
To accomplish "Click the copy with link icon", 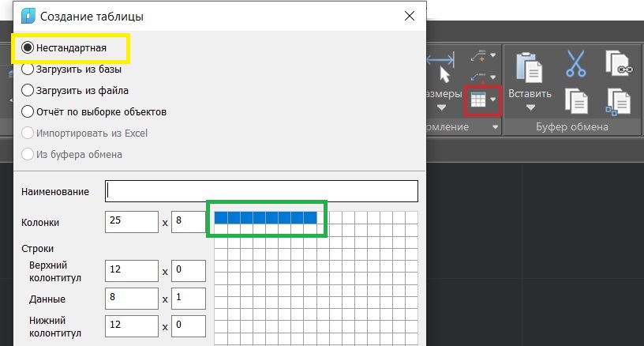I will (618, 64).
